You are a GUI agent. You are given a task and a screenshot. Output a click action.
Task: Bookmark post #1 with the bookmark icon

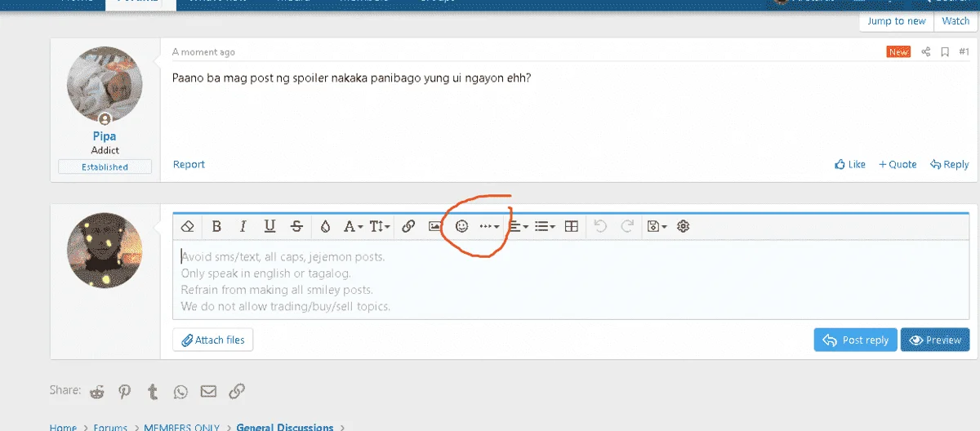945,52
